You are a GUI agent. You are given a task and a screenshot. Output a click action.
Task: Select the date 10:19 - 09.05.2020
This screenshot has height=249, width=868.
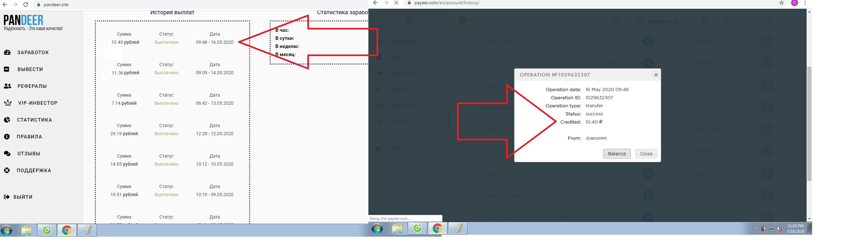215,195
